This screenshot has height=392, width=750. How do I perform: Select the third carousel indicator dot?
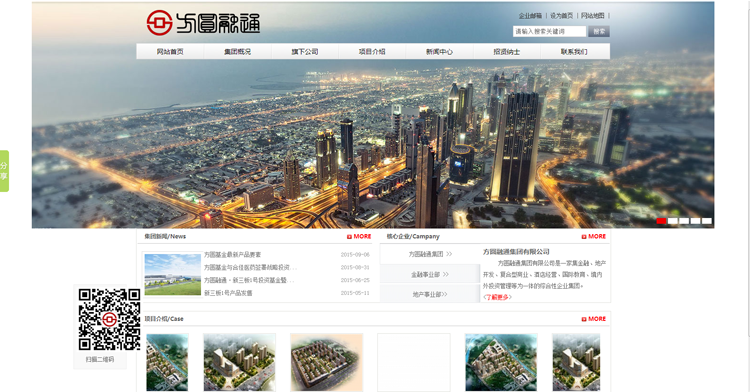coord(684,221)
